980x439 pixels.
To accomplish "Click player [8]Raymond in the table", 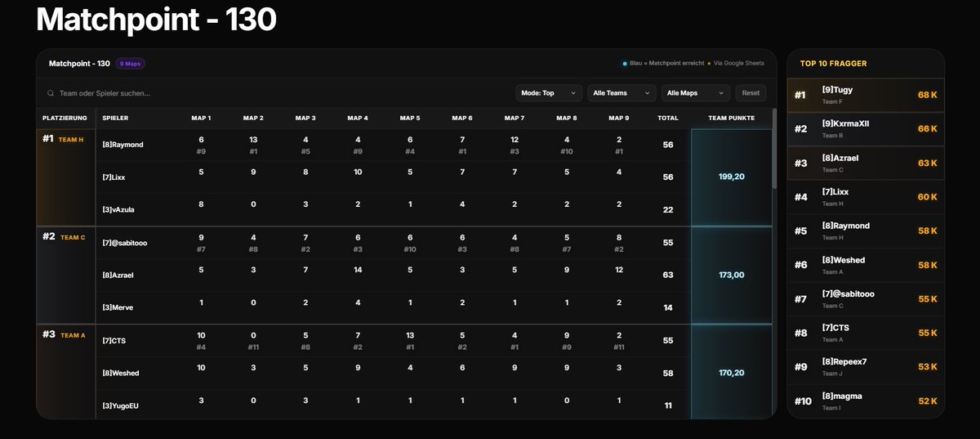I will click(122, 145).
